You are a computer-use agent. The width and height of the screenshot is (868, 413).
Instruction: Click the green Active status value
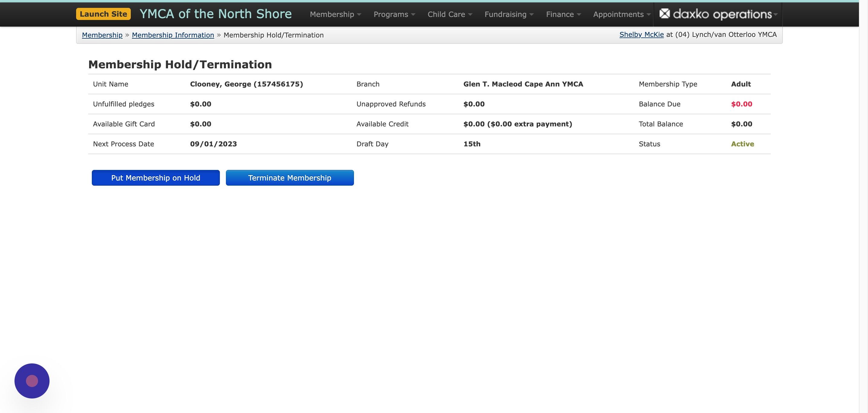(743, 144)
